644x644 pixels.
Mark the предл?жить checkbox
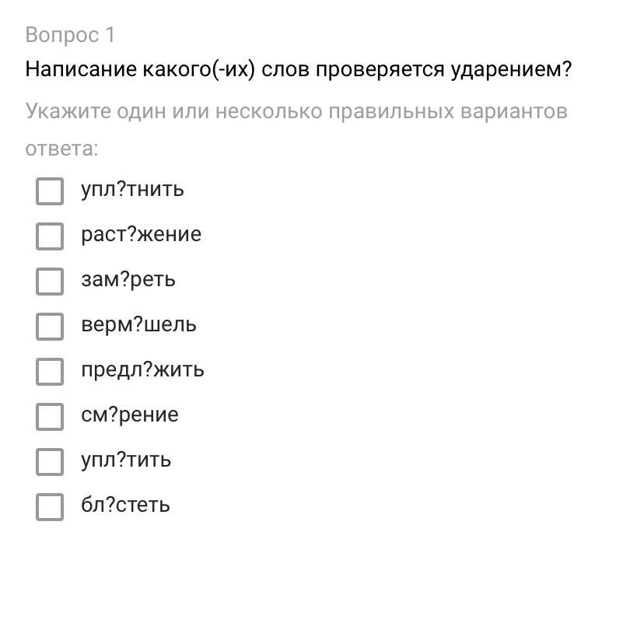tap(50, 372)
